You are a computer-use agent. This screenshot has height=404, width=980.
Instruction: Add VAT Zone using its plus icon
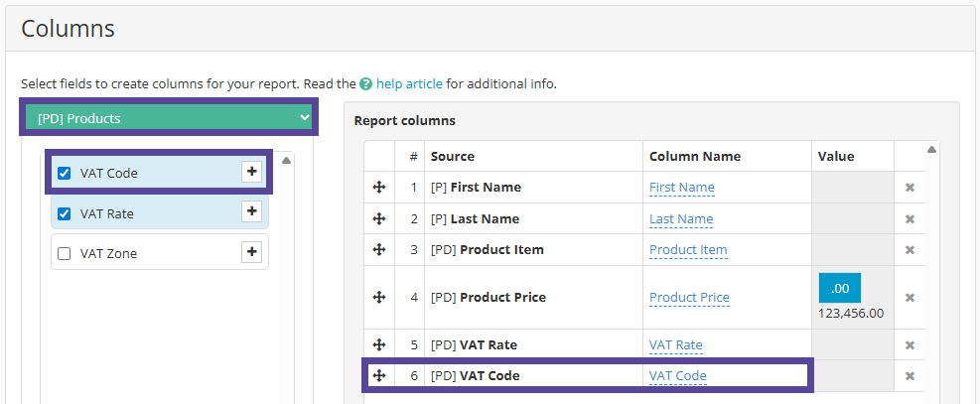[x=251, y=253]
